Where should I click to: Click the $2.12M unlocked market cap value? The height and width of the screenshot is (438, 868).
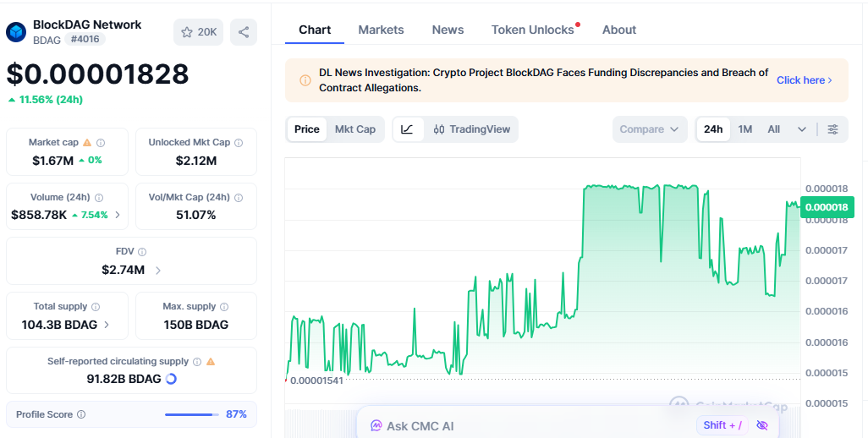(x=196, y=161)
